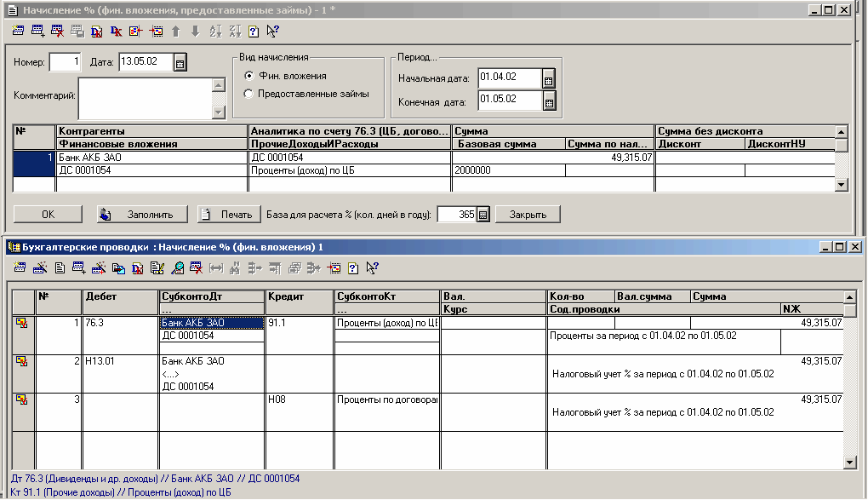
Task: Move row down with the down arrow icon
Action: [195, 31]
